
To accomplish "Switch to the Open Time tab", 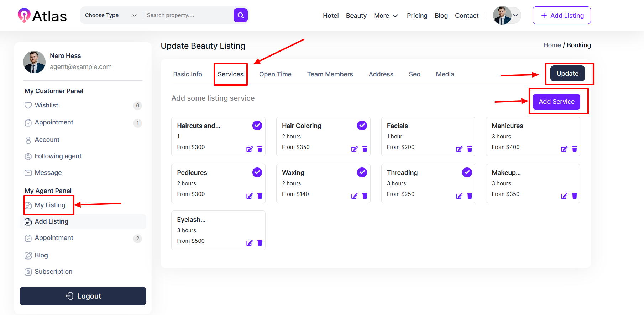I will 275,74.
